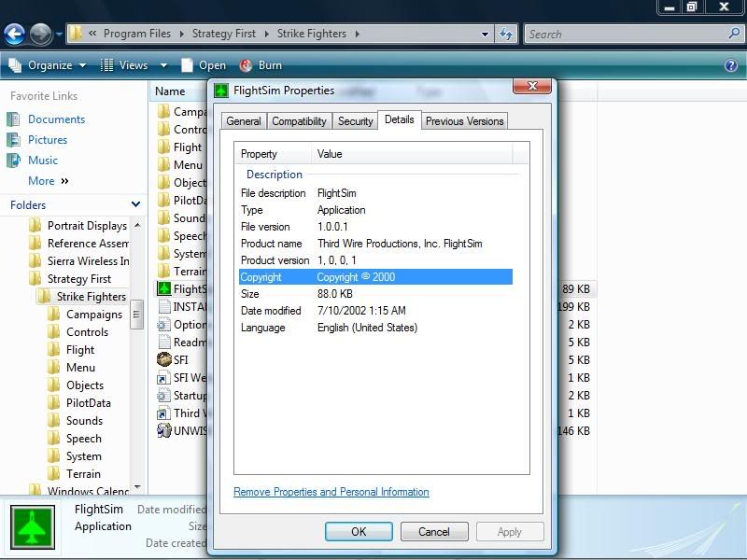The width and height of the screenshot is (747, 560).
Task: Select the SFI application icon
Action: point(164,359)
